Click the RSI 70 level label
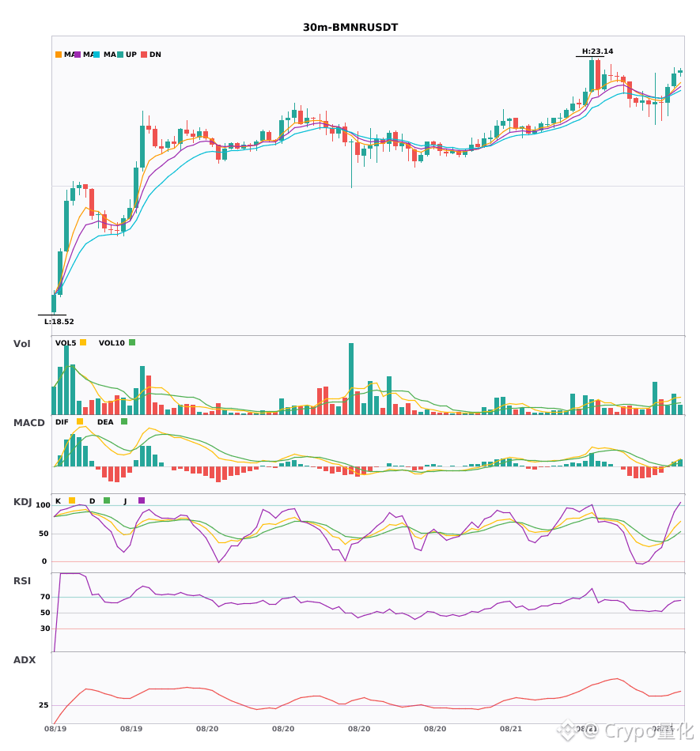700x751 pixels. pos(46,597)
